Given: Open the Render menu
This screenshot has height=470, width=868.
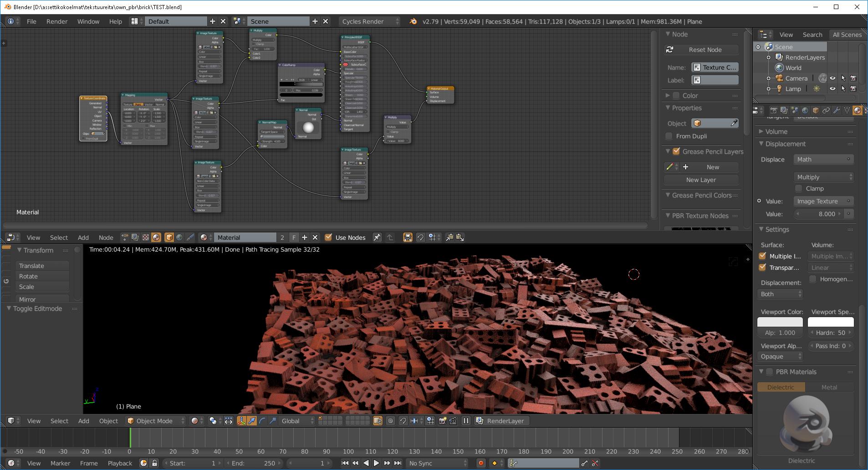Looking at the screenshot, I should click(x=57, y=21).
